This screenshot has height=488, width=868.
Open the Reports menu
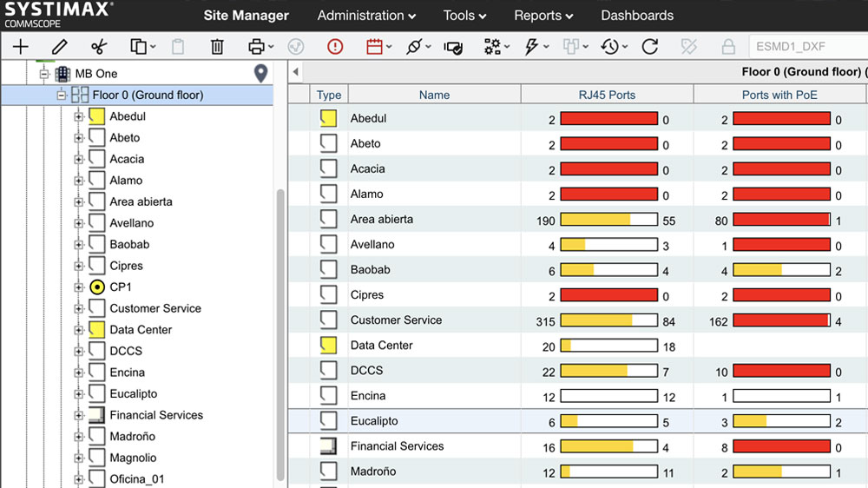pos(542,16)
